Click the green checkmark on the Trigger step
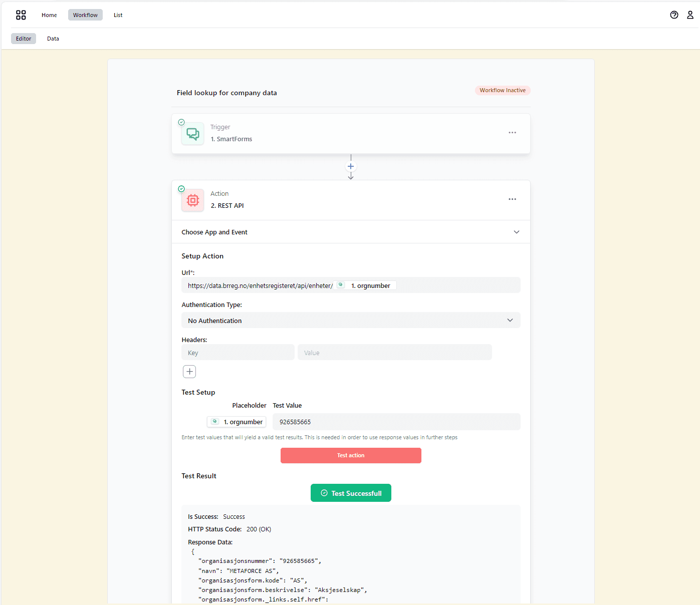The image size is (700, 605). 181,122
